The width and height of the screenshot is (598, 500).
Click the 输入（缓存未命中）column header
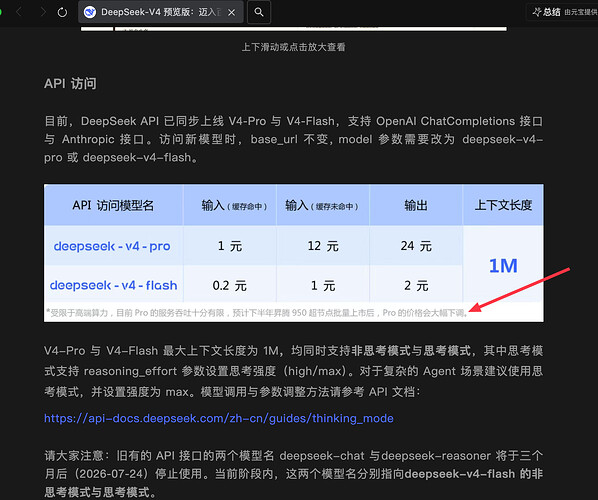(x=322, y=206)
